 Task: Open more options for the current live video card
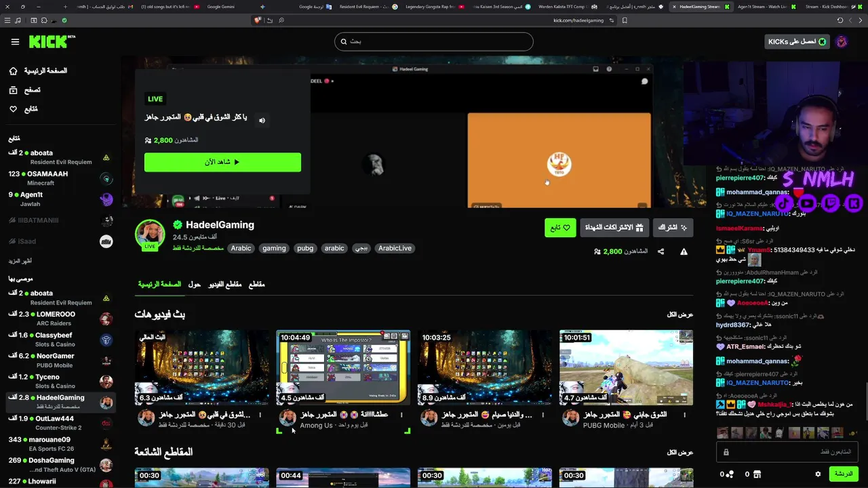[x=260, y=415]
